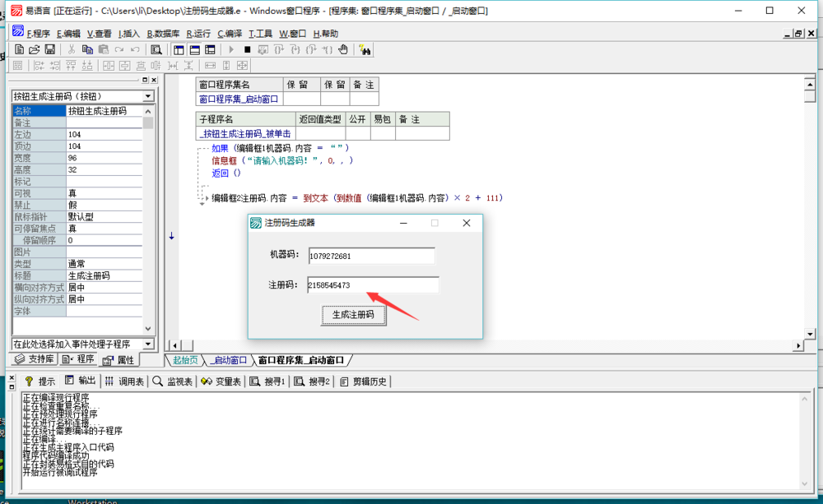The height and width of the screenshot is (504, 823).
Task: Toggle the left work panel layout button
Action: coord(179,50)
